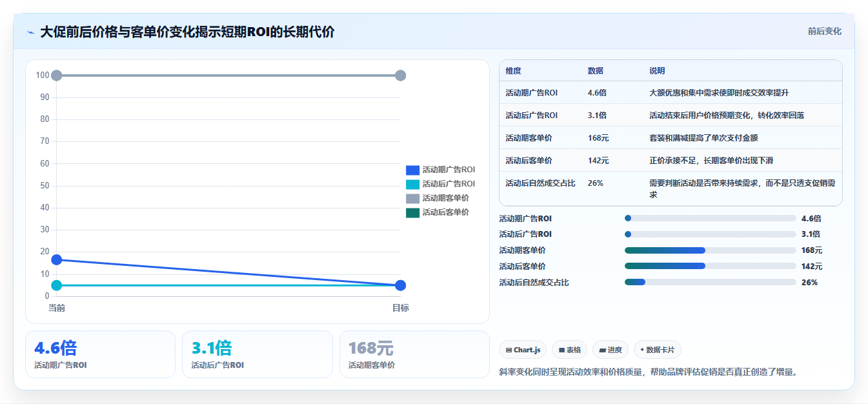Image resolution: width=868 pixels, height=404 pixels.
Task: Click the 活动期客单价 table row label
Action: 529,138
